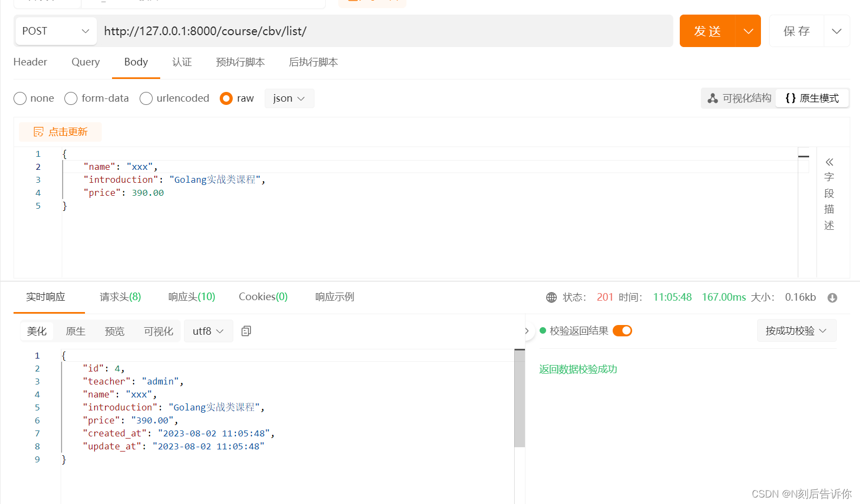Click the 167.00ms response time value
The width and height of the screenshot is (860, 504).
pyautogui.click(x=724, y=297)
